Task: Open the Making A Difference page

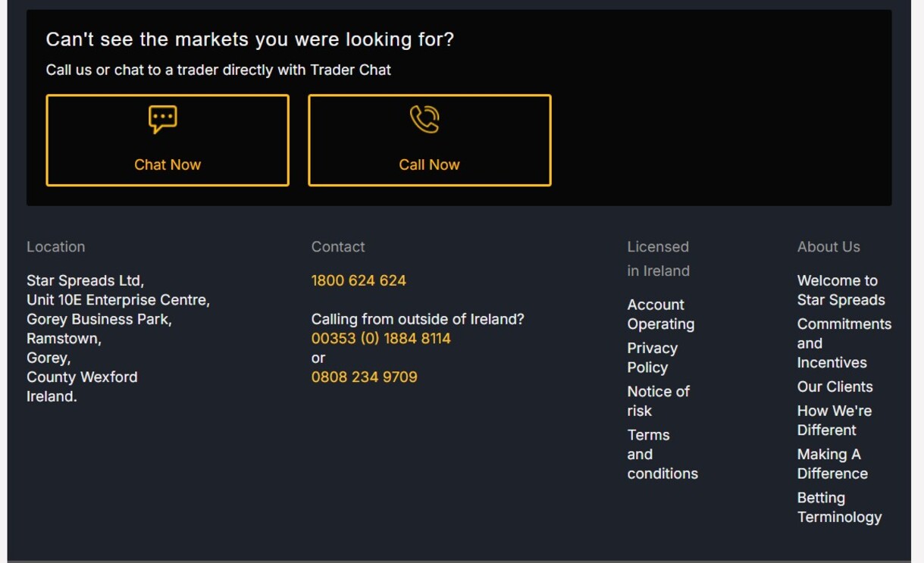Action: (x=832, y=463)
